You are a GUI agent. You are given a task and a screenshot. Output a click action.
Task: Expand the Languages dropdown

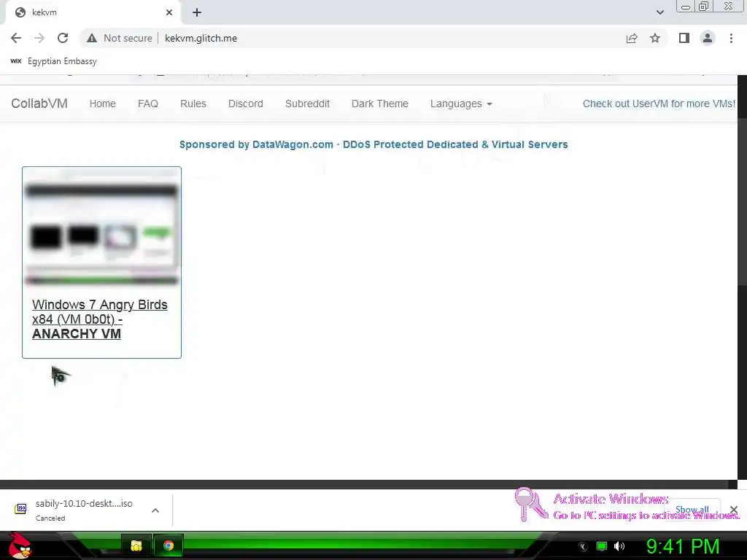[461, 104]
